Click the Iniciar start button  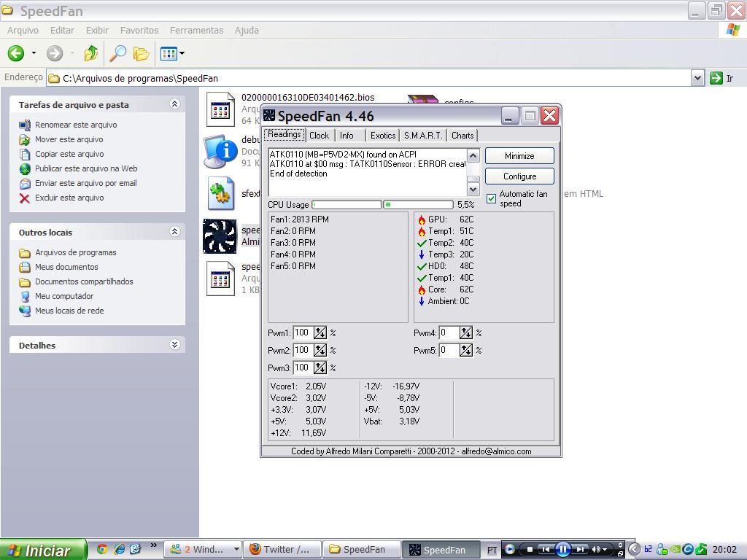[x=43, y=550]
